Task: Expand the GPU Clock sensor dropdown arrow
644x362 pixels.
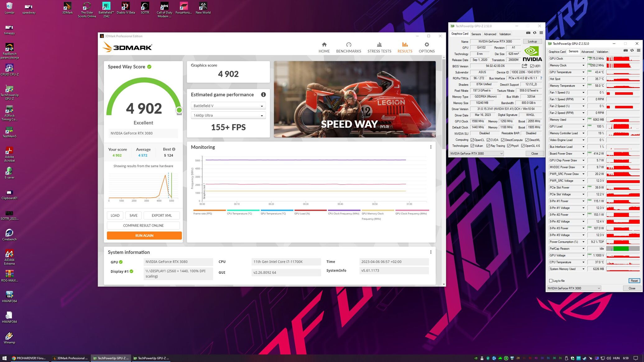Action: (583, 59)
